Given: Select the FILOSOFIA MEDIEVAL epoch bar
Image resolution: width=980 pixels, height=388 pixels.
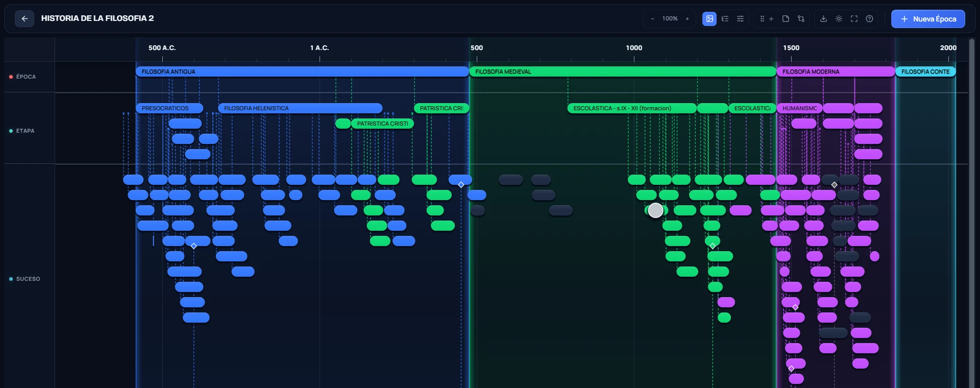Looking at the screenshot, I should click(x=623, y=71).
